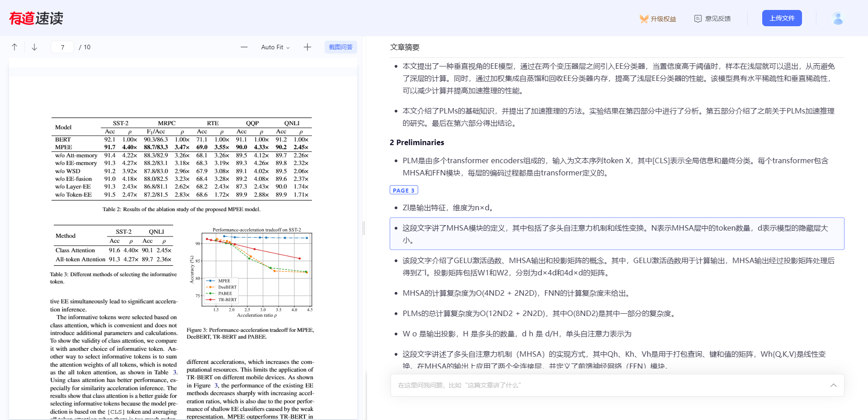Zoom in with the plus icon
Image resolution: width=868 pixels, height=420 pixels.
(x=307, y=47)
